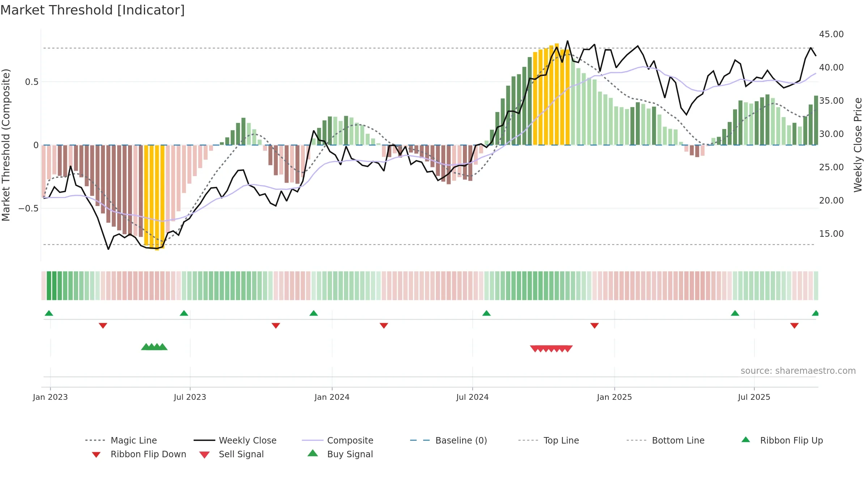Click the red Ribbon Flip Down legend triangle
Viewport: 868px width, 488px height.
click(96, 454)
